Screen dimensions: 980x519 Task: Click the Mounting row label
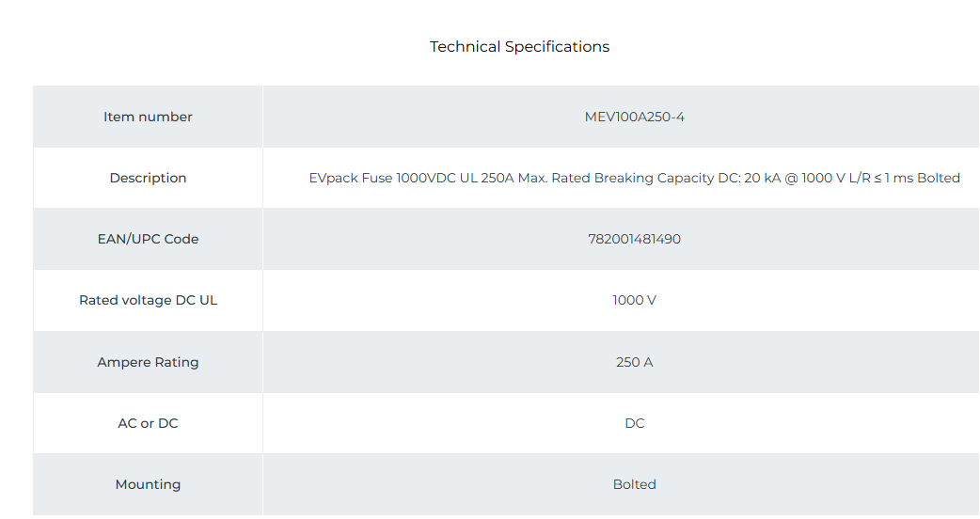tap(148, 484)
